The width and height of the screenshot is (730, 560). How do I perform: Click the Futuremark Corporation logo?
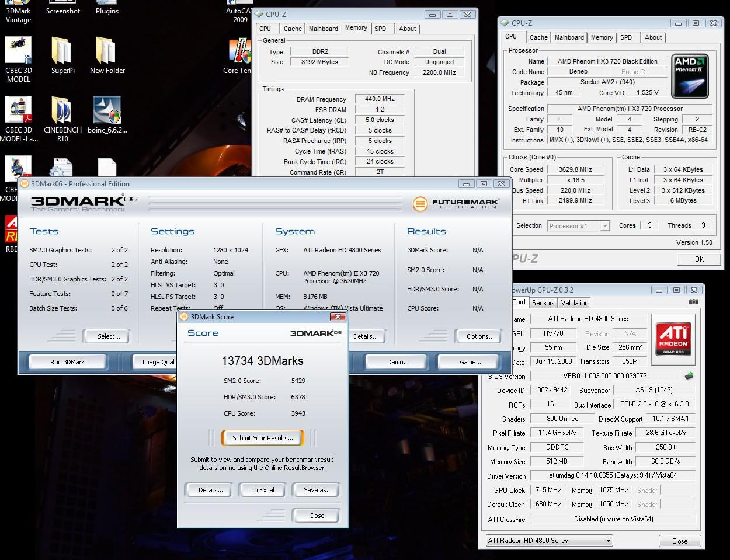point(456,204)
